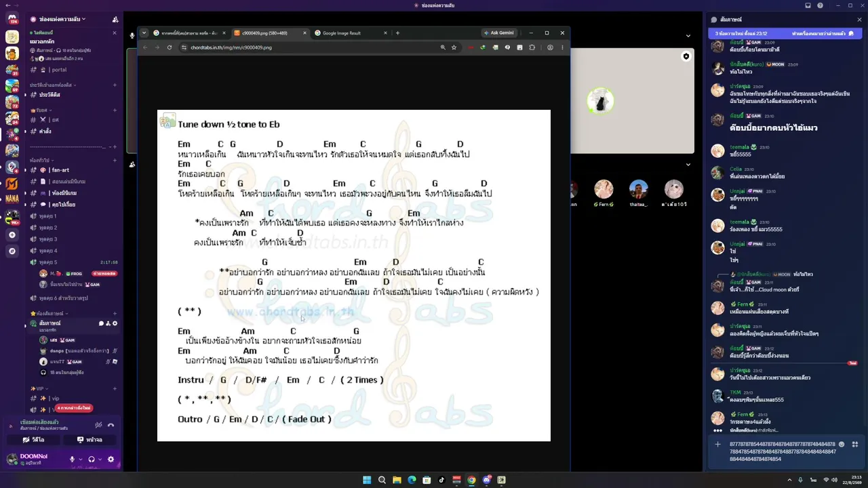Open the Fern participant video tile

point(604,192)
